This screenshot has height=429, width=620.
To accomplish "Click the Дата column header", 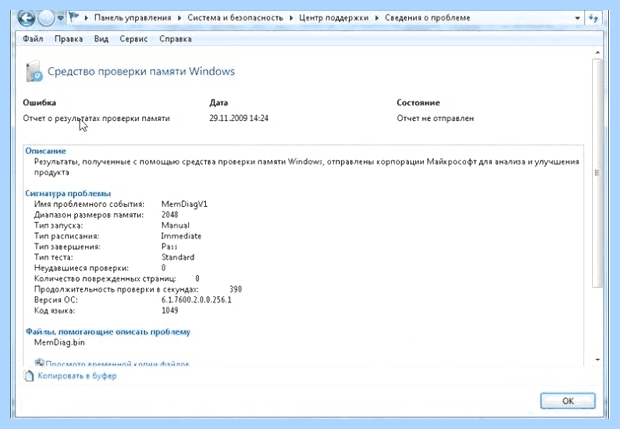I will point(219,103).
